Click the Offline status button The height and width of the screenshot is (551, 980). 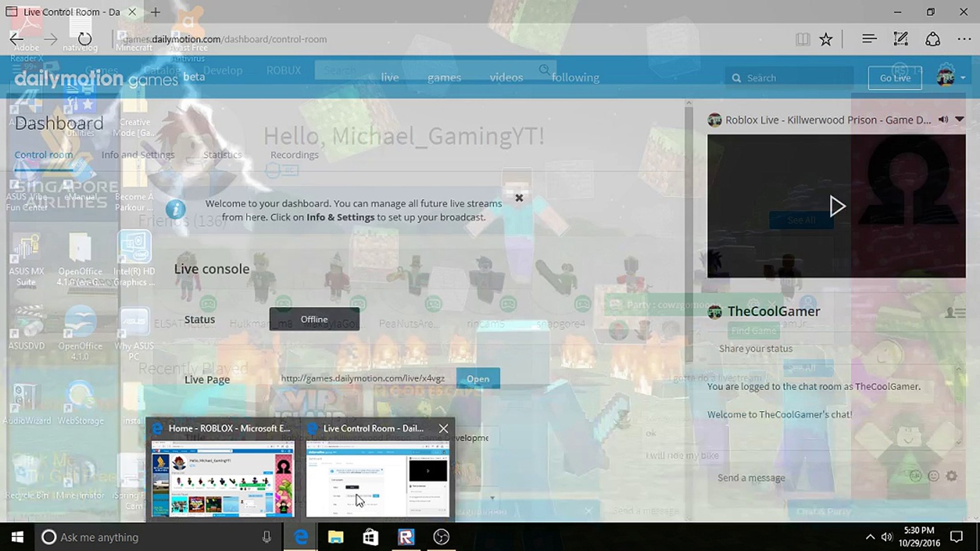coord(314,319)
